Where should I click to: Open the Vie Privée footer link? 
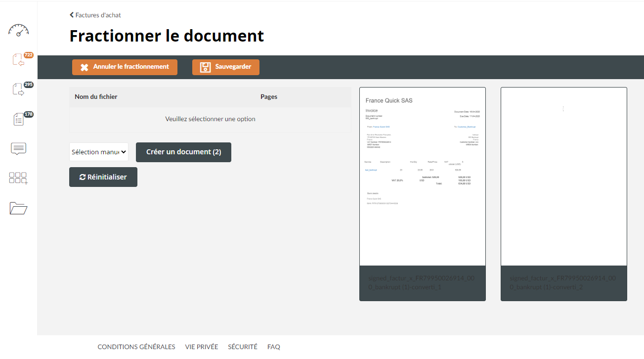[202, 347]
